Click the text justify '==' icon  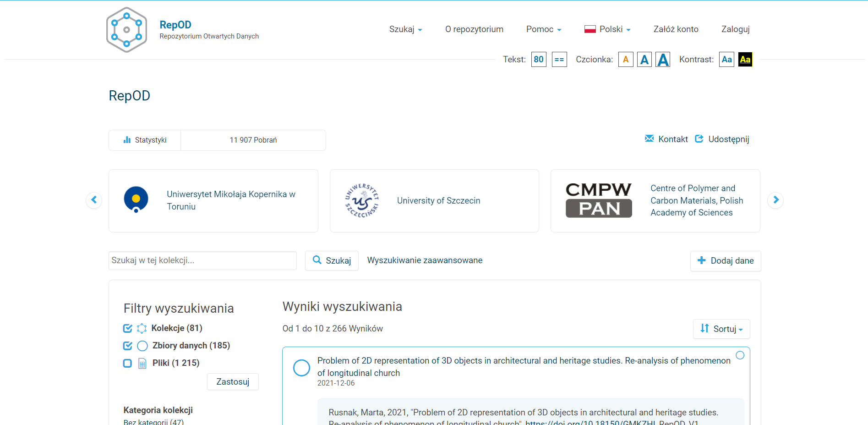tap(559, 60)
